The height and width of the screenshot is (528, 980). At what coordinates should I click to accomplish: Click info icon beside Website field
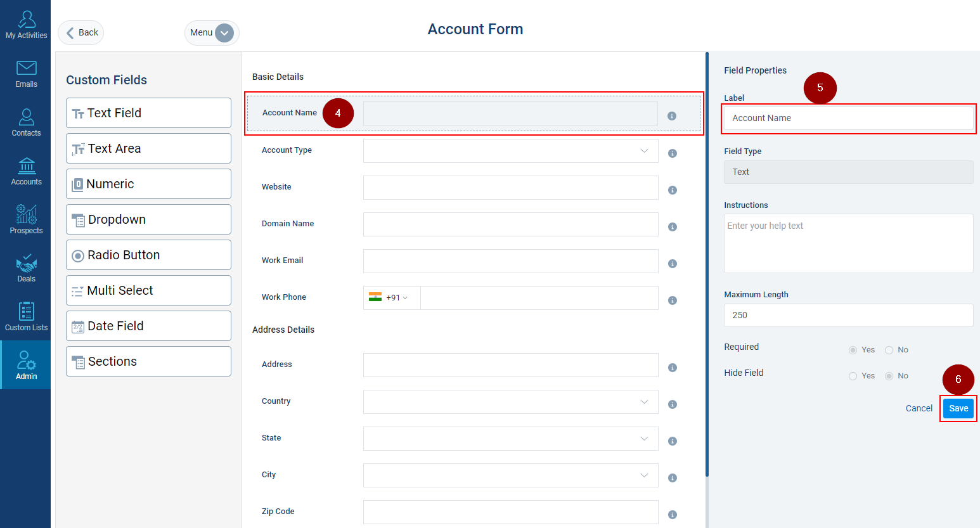[x=673, y=190]
